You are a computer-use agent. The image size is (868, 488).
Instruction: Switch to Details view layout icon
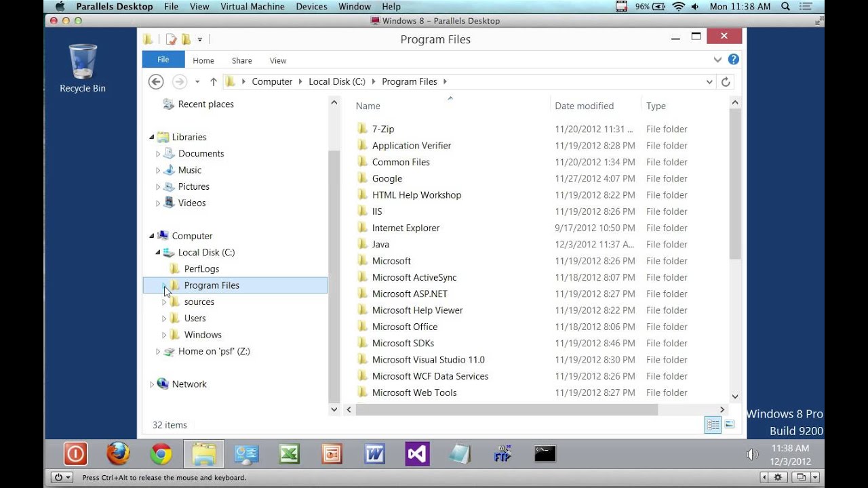713,425
